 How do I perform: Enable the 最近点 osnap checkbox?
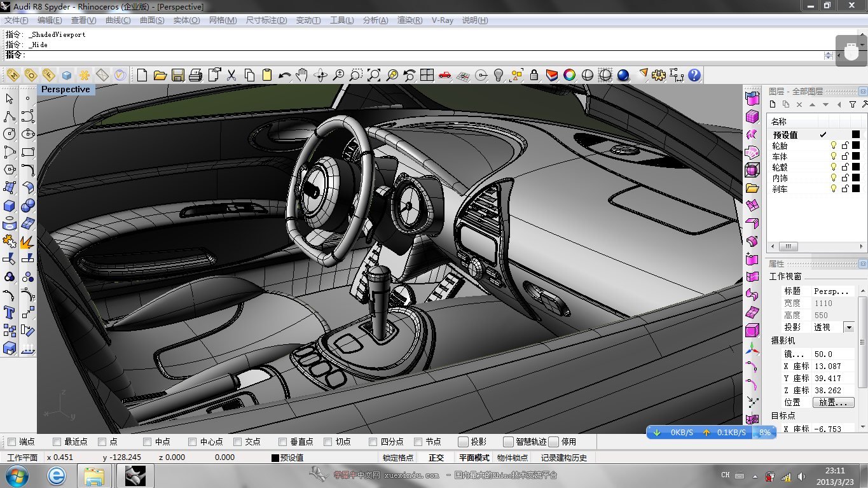click(57, 442)
